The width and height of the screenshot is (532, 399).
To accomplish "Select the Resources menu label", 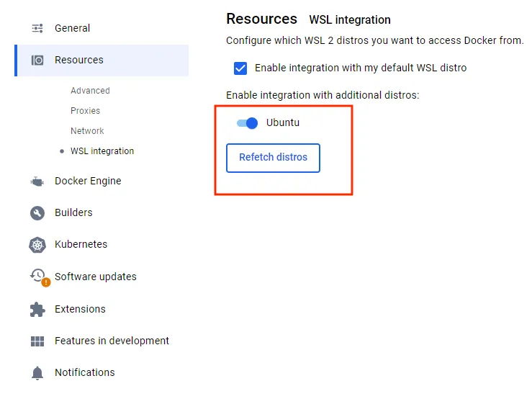I will click(x=79, y=60).
